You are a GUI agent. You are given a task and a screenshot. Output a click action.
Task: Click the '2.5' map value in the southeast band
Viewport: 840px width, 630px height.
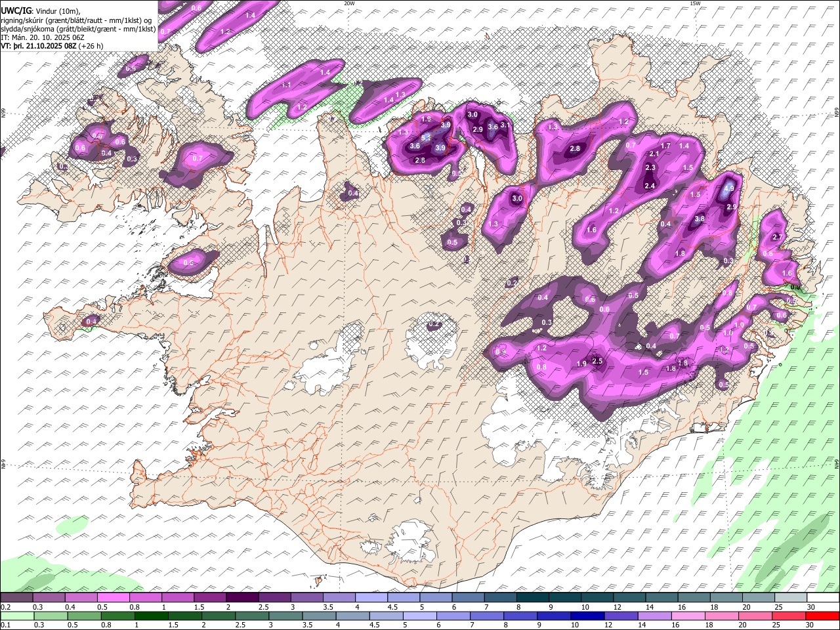click(597, 361)
